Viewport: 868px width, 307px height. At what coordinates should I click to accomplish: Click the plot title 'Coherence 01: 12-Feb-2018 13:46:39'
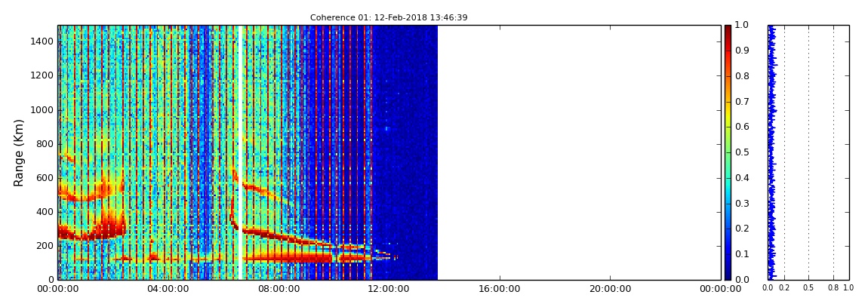pos(389,17)
